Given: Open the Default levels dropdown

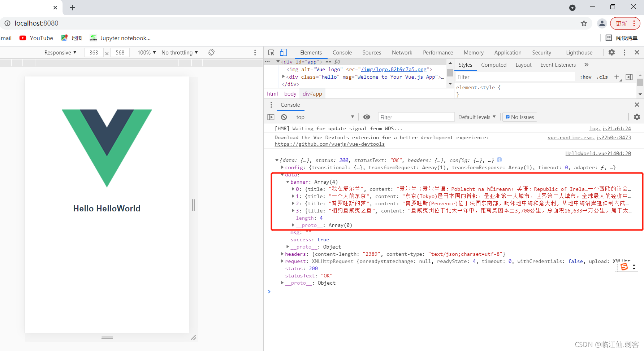Looking at the screenshot, I should point(477,117).
